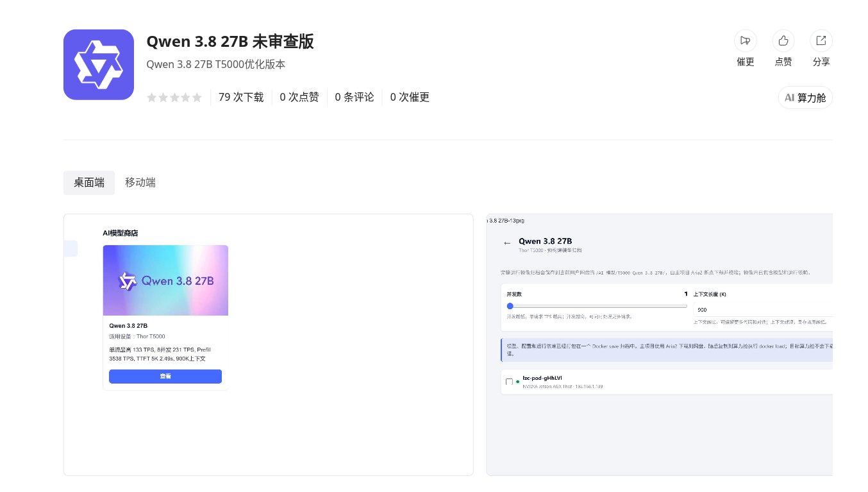Click the Qwen 3.8 27B gradient banner image
Image resolution: width=868 pixels, height=492 pixels.
165,280
